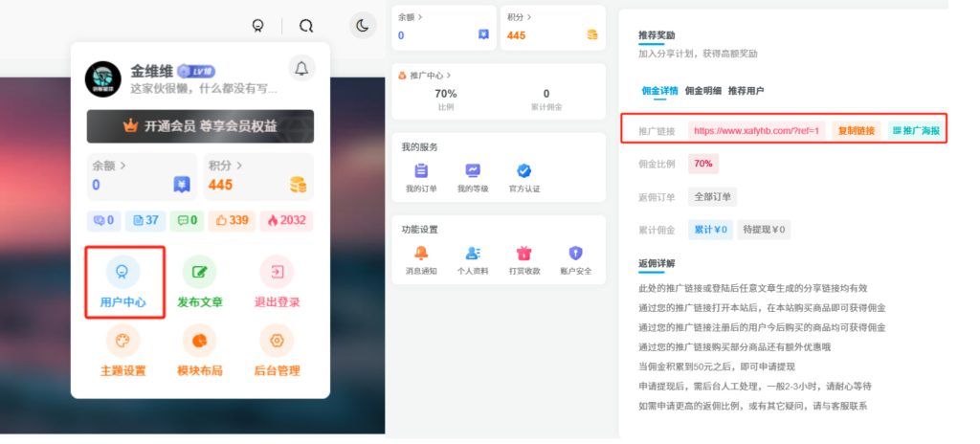Expand 余额 in the middle panel
Screen dimensions: 980x444
pos(410,17)
